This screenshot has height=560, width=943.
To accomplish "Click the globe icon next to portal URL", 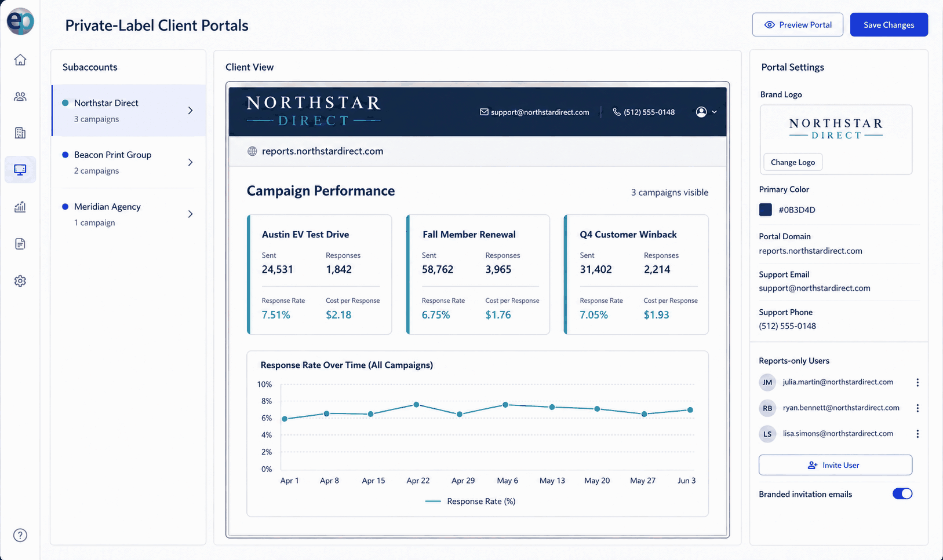I will [x=252, y=151].
